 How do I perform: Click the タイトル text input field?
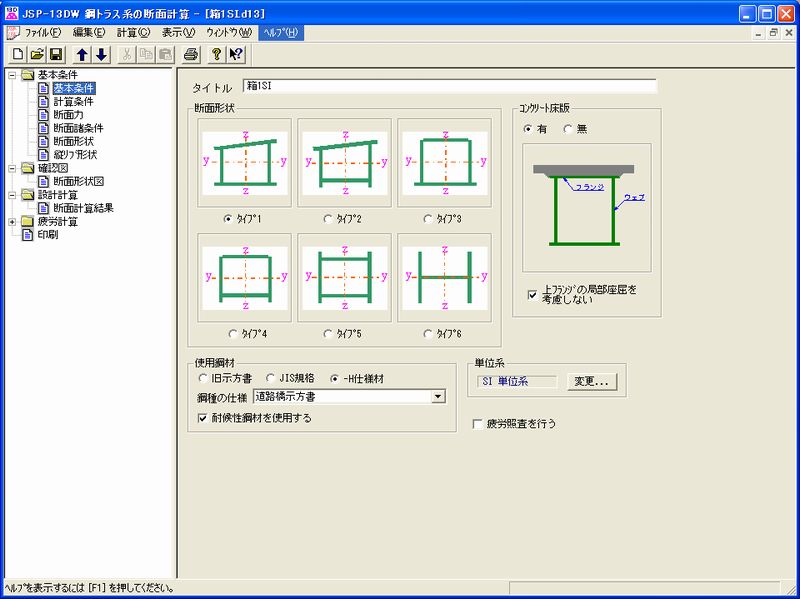click(449, 87)
